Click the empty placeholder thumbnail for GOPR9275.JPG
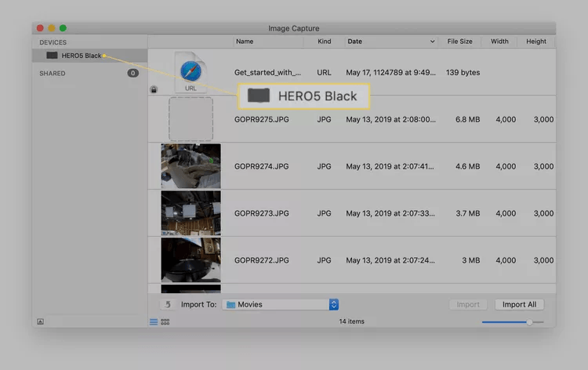Screen dimensions: 588x370 point(191,119)
